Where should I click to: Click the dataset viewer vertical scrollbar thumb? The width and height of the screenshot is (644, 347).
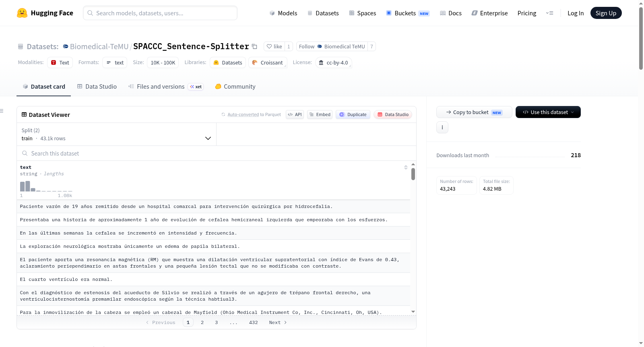pos(413,174)
